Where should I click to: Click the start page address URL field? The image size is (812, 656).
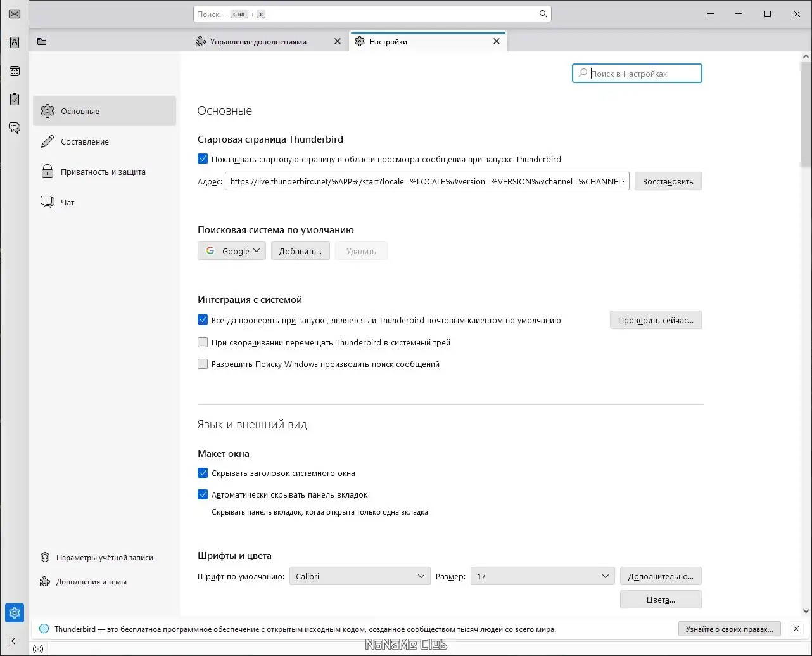pos(427,181)
